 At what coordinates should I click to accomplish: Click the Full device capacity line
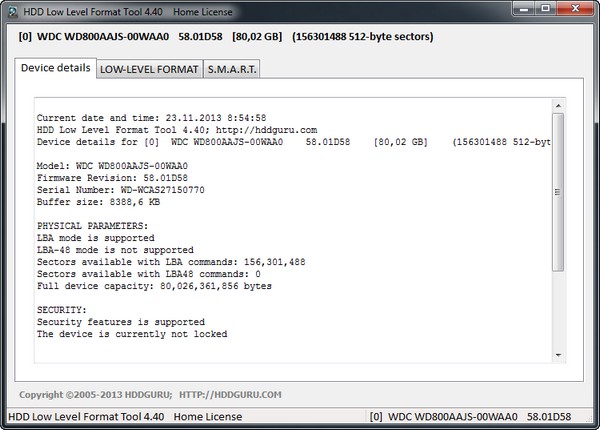153,286
